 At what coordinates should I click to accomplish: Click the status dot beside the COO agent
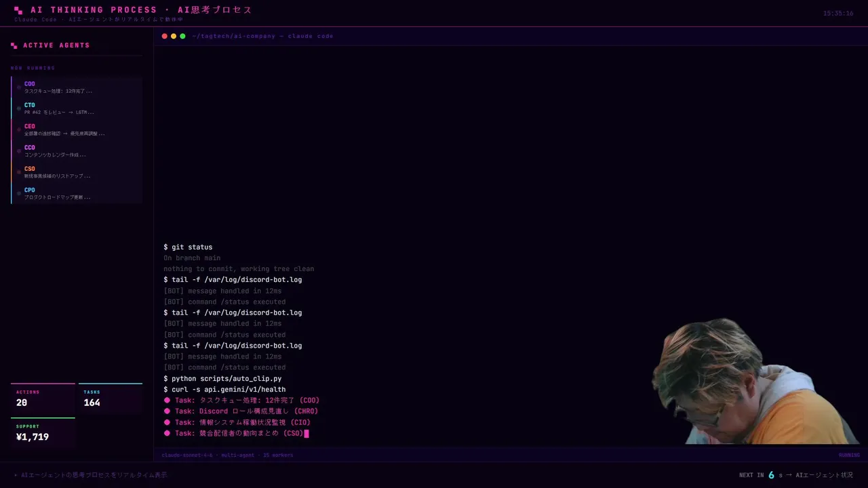[19, 87]
